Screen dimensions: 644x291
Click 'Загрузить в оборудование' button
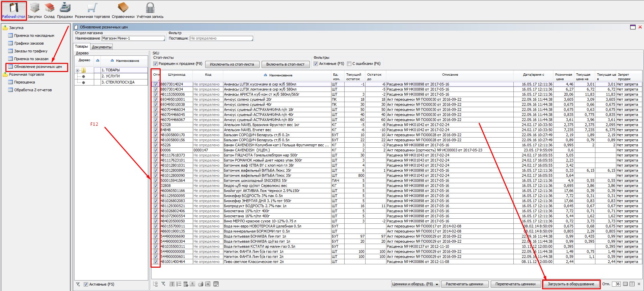point(571,284)
